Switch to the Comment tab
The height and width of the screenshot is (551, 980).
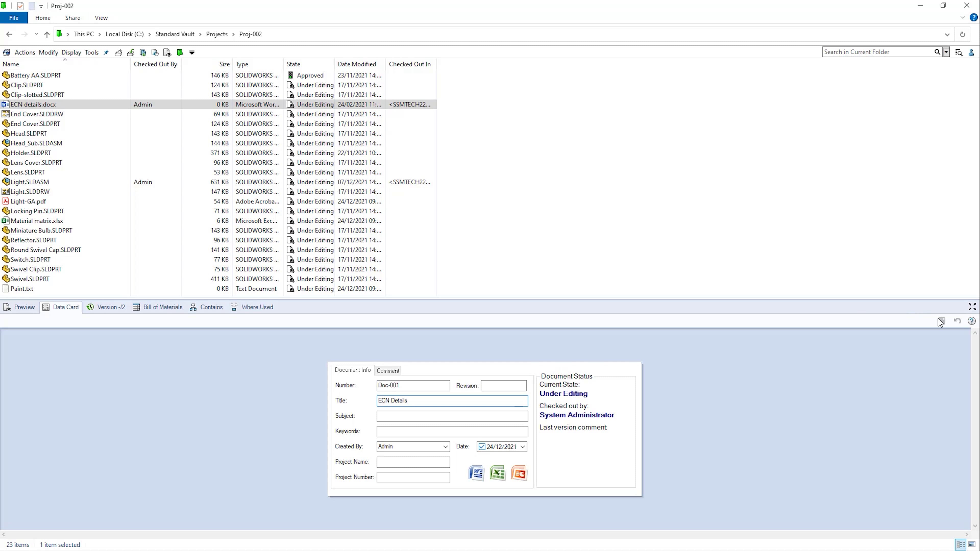tap(388, 371)
